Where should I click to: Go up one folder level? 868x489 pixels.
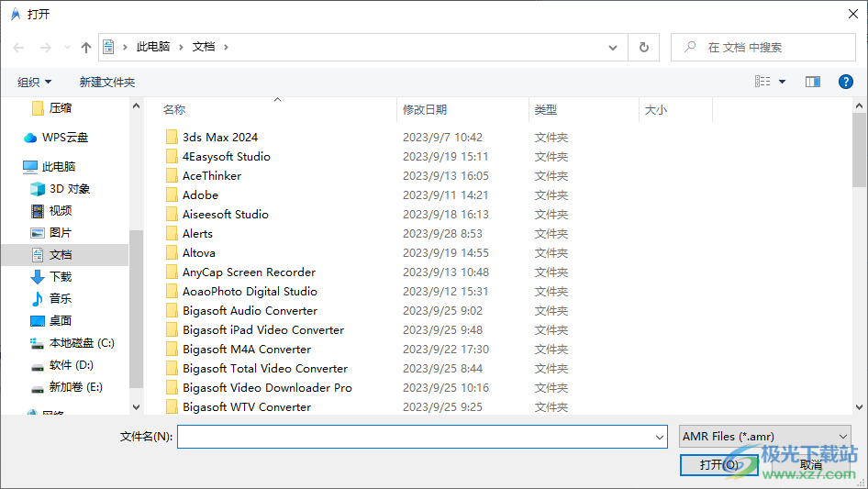86,48
